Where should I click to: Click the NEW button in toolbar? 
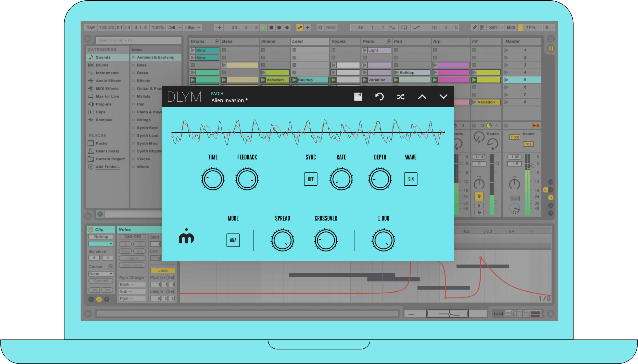[331, 28]
